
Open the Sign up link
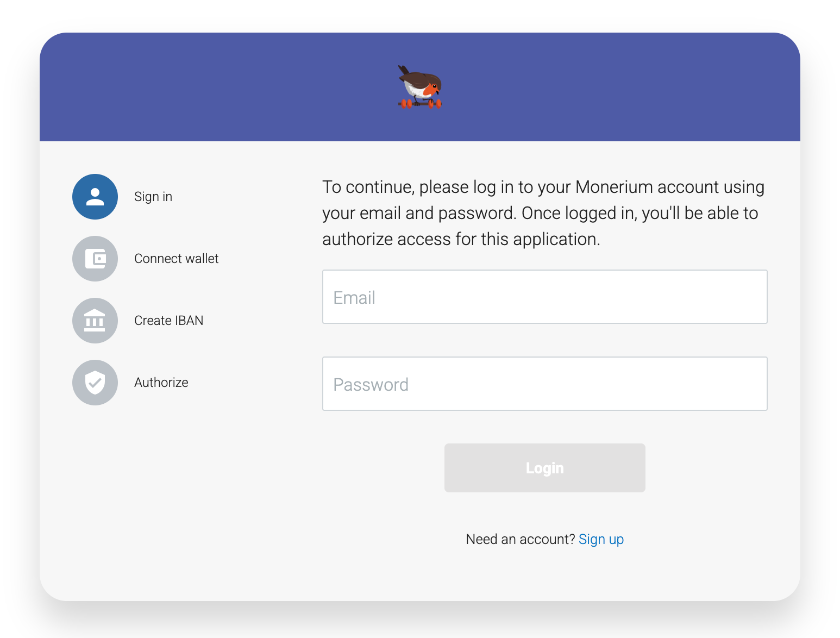[601, 539]
